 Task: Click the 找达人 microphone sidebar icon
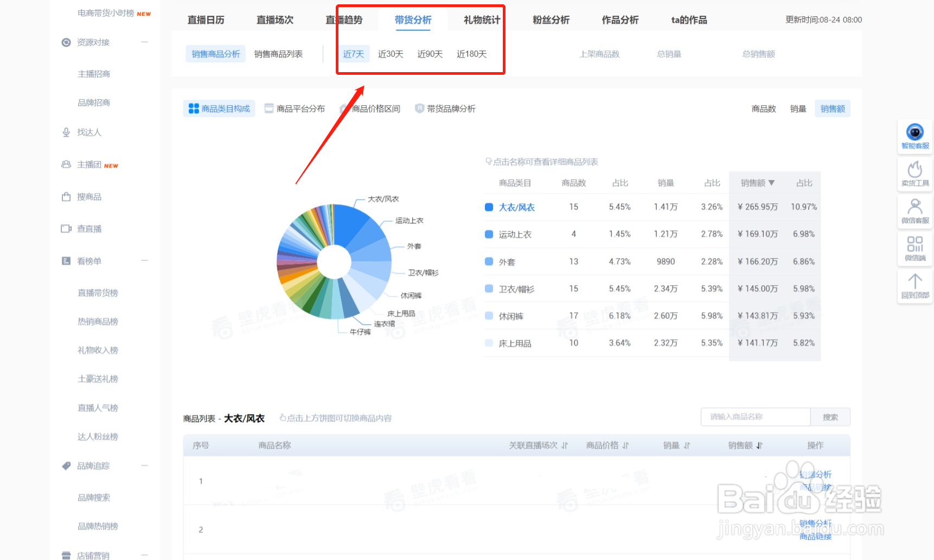[x=66, y=132]
